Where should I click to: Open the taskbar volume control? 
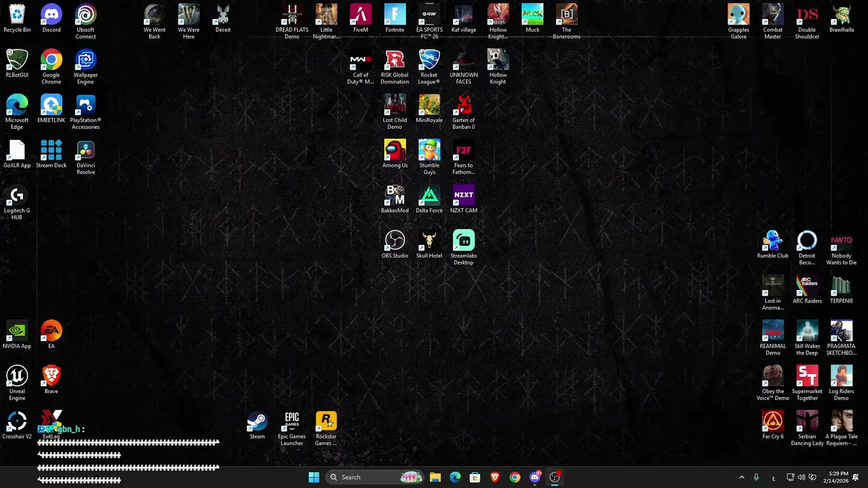(802, 477)
